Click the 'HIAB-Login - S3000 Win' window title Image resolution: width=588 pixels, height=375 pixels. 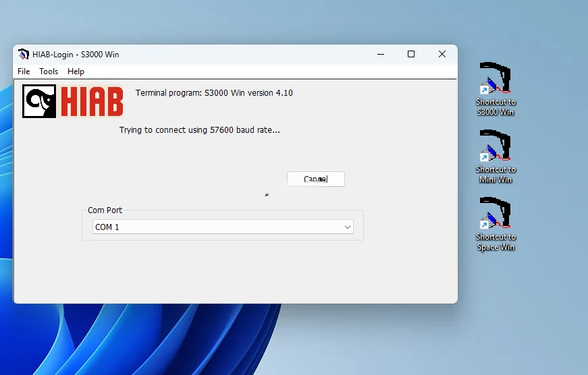(x=76, y=55)
